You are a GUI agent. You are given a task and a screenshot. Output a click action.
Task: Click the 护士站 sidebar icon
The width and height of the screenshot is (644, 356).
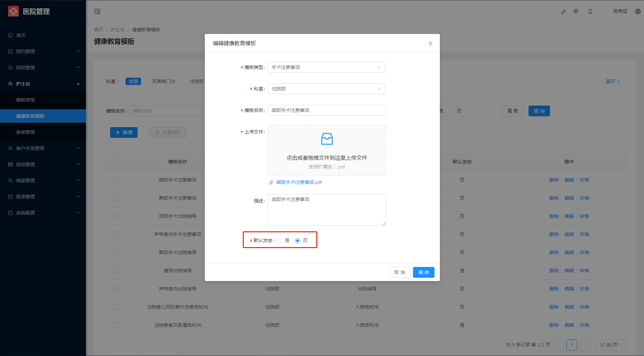coord(10,84)
